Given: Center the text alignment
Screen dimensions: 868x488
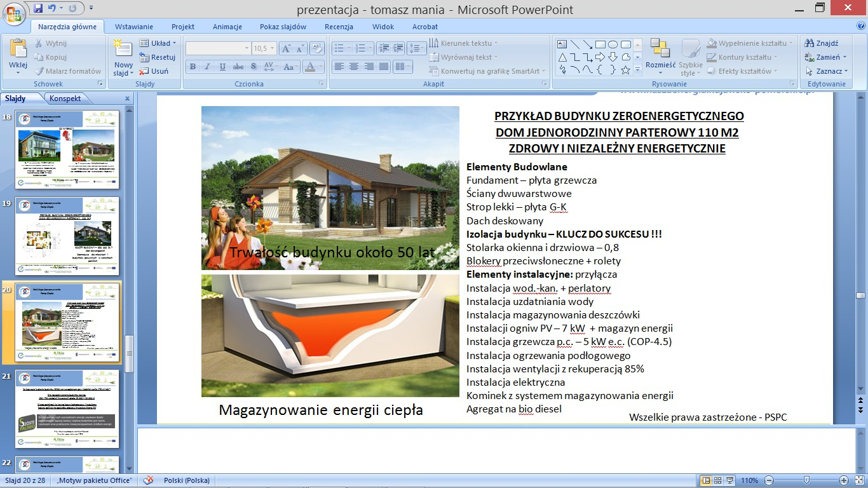Looking at the screenshot, I should (x=354, y=67).
